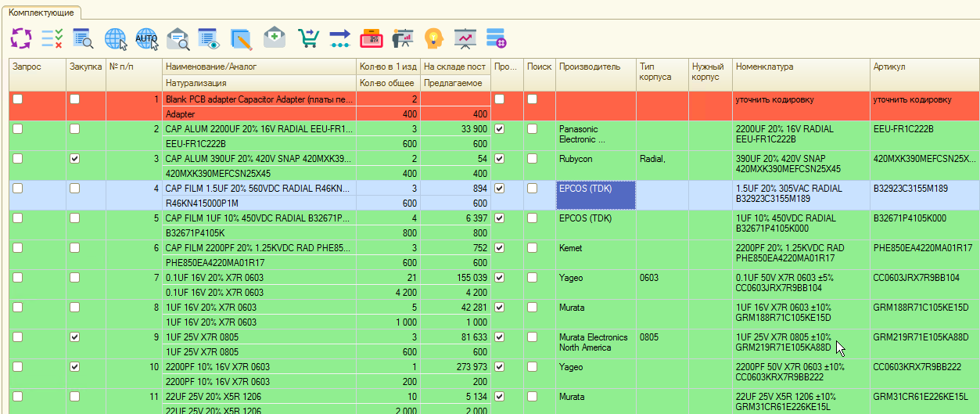
Task: Toggle the Поиск checkbox for row 7
Action: point(532,278)
